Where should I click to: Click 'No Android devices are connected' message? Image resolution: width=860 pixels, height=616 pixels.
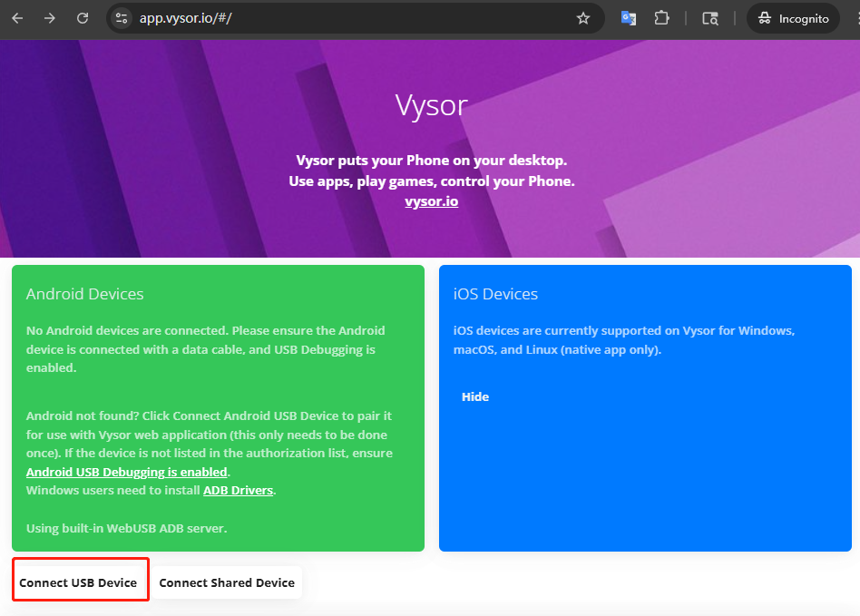pyautogui.click(x=206, y=349)
